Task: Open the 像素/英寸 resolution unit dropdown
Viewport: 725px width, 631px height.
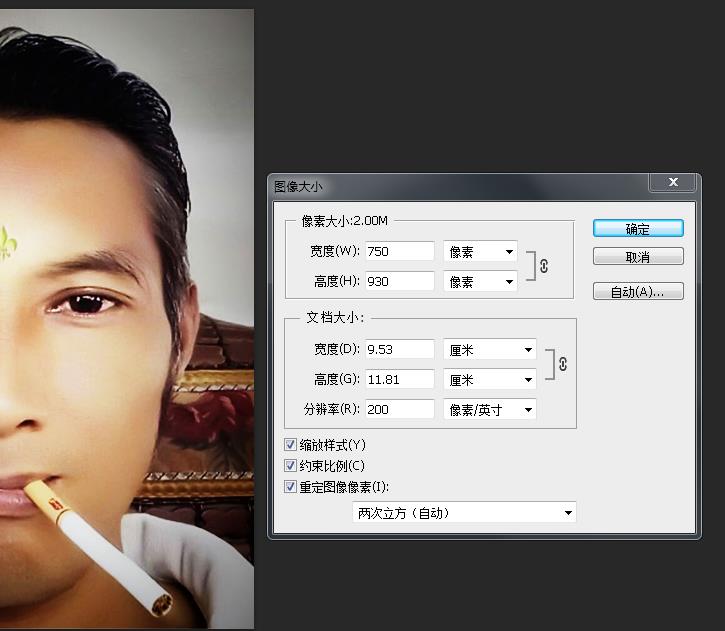Action: click(490, 410)
